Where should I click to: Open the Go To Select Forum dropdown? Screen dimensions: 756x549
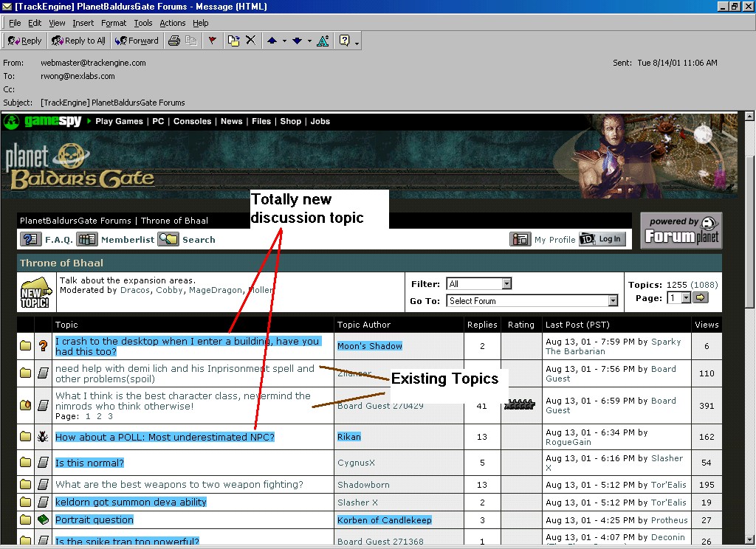click(x=532, y=301)
